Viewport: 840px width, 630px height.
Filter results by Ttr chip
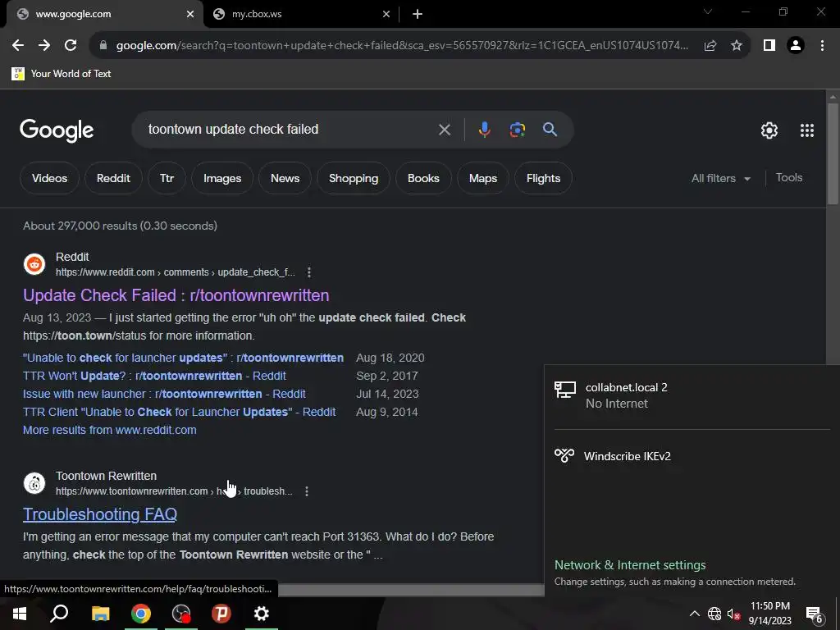[167, 178]
